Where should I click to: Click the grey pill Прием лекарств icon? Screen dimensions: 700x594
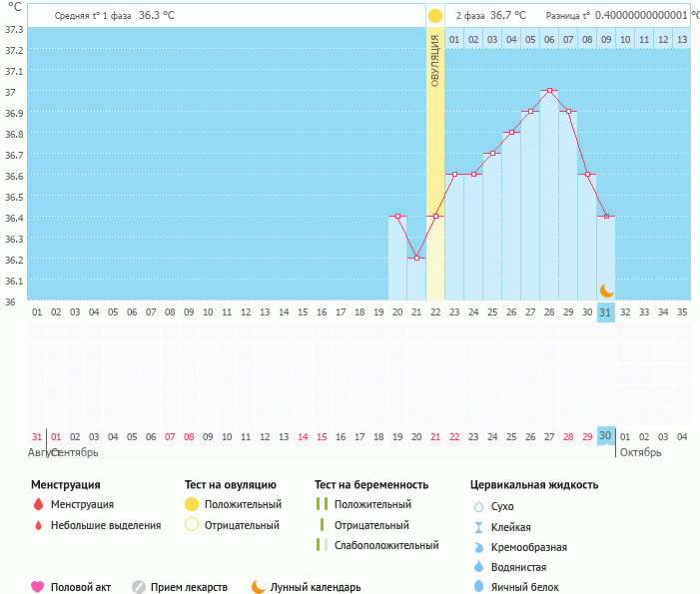pyautogui.click(x=139, y=587)
